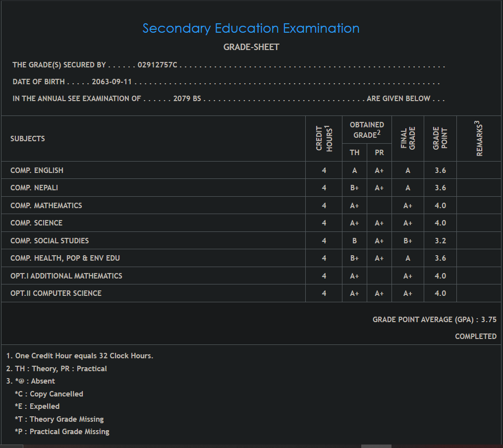503x448 pixels.
Task: Click the REMARKS column header
Action: [479, 139]
